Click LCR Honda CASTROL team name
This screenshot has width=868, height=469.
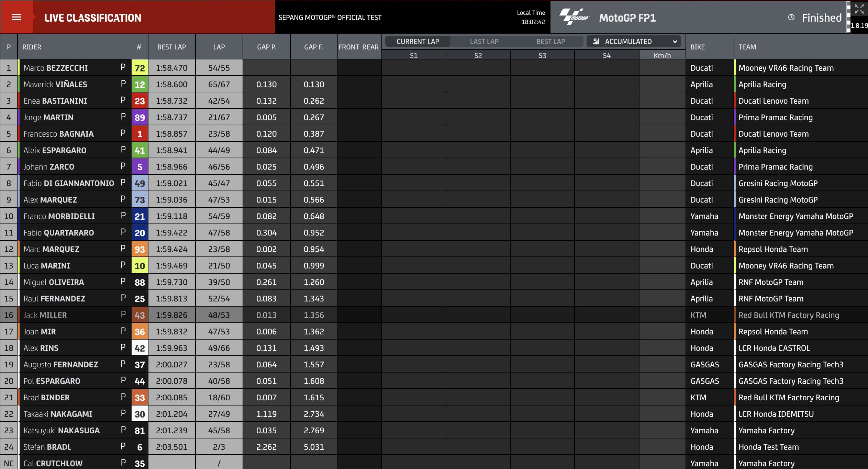coord(774,348)
